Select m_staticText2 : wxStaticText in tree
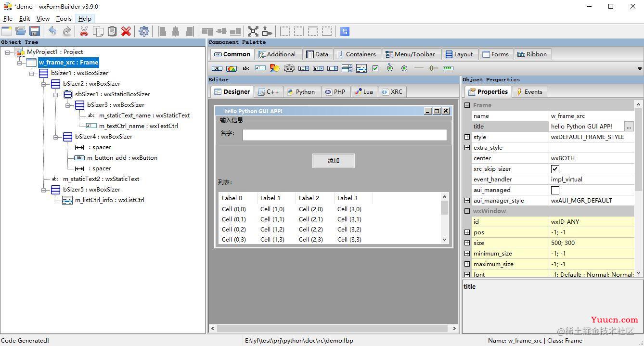Screen dimensions: 644x346 [x=101, y=179]
